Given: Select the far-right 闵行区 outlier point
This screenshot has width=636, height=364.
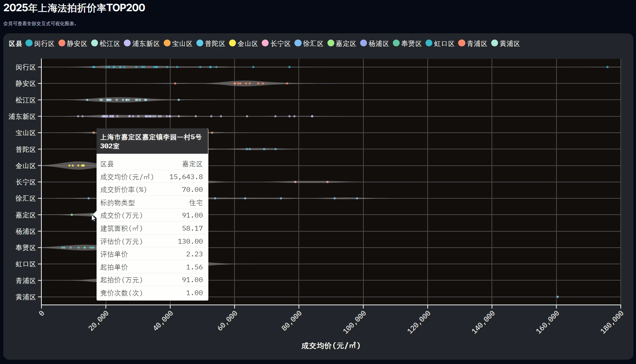Looking at the screenshot, I should (607, 67).
